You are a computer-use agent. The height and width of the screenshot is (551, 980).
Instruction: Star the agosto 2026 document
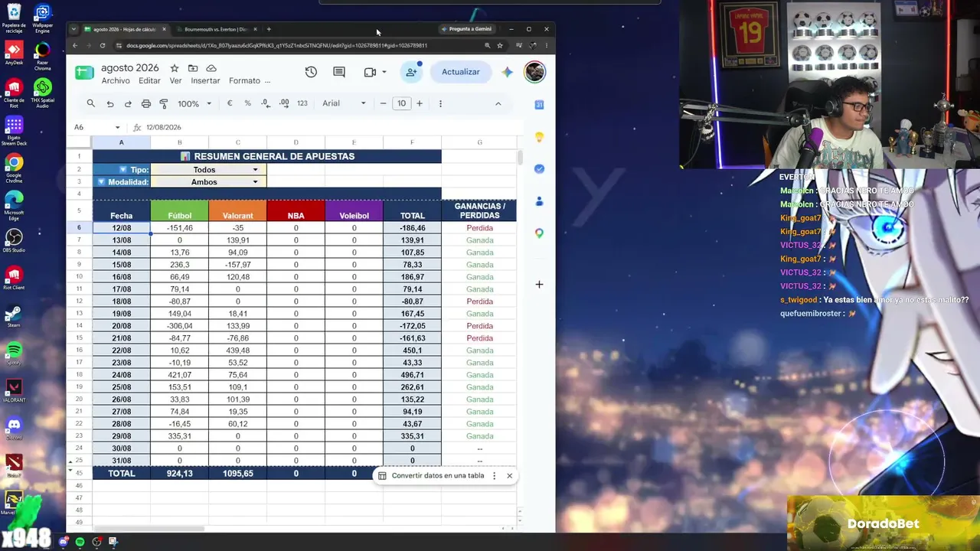click(x=175, y=68)
